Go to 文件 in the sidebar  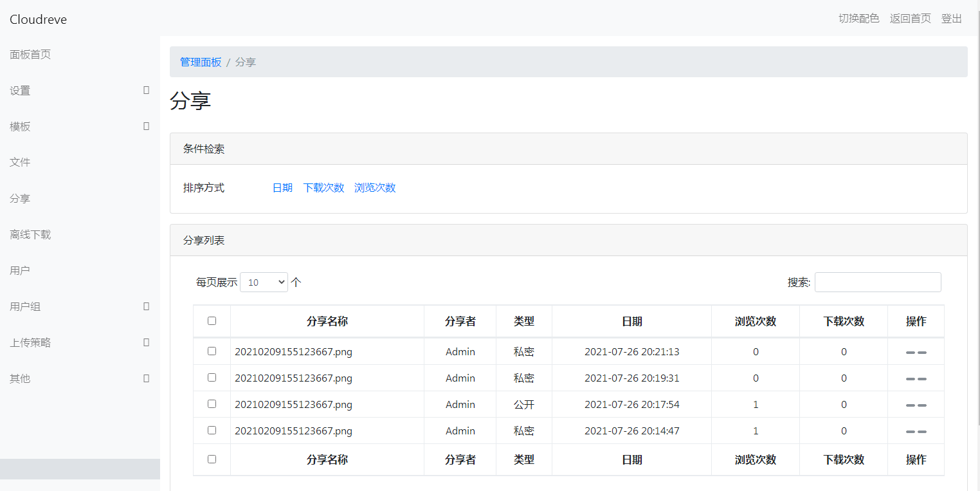(x=20, y=162)
